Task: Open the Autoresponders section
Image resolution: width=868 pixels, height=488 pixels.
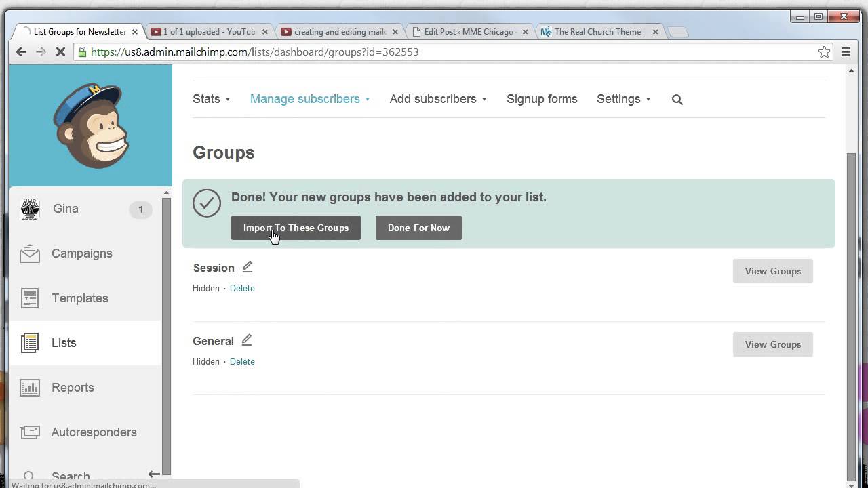Action: click(x=94, y=432)
